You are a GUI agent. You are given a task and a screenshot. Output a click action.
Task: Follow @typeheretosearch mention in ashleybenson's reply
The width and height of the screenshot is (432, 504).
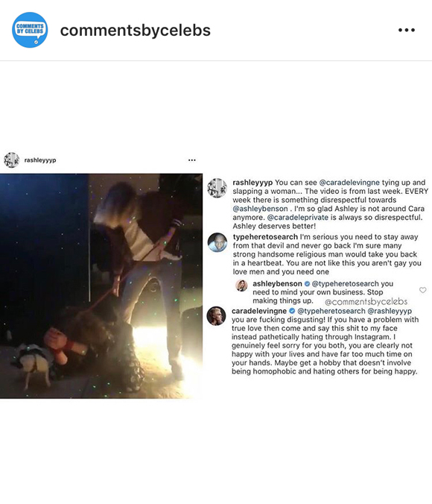coord(346,284)
